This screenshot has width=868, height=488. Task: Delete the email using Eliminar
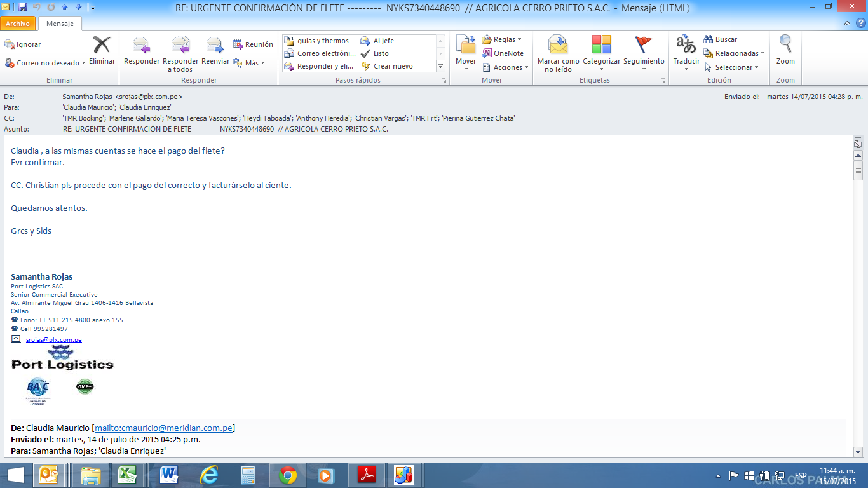pyautogui.click(x=102, y=51)
